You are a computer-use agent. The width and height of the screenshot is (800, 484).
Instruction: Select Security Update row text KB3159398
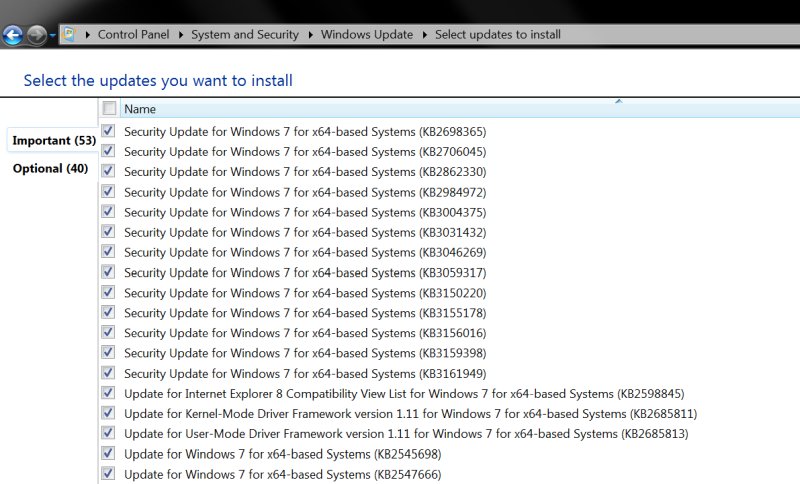click(305, 353)
